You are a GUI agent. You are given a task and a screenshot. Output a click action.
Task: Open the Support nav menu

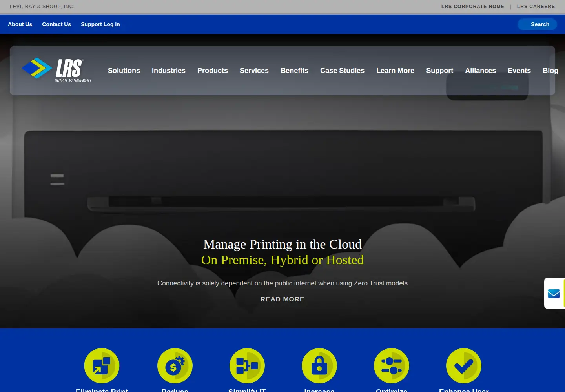pos(440,71)
